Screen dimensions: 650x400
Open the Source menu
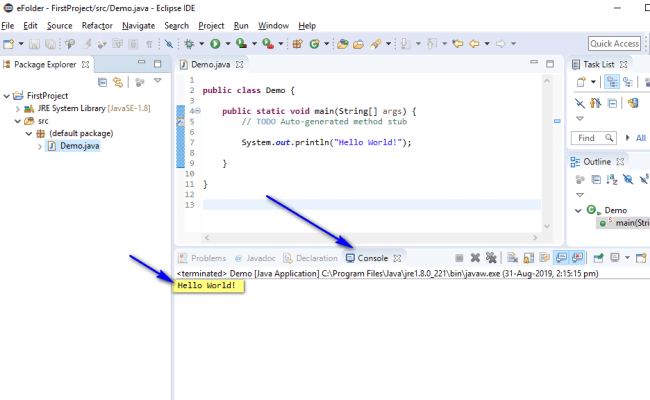tap(60, 26)
